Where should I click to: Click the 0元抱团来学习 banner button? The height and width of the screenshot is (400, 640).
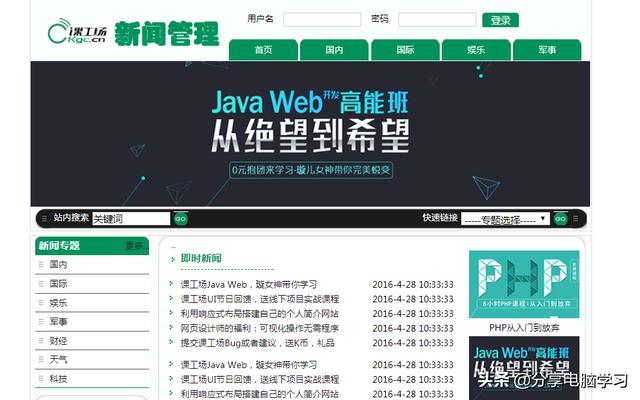[311, 170]
